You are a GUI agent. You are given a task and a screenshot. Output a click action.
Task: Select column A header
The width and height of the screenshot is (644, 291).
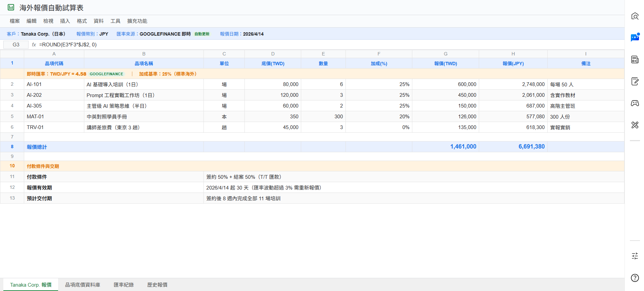[54, 54]
